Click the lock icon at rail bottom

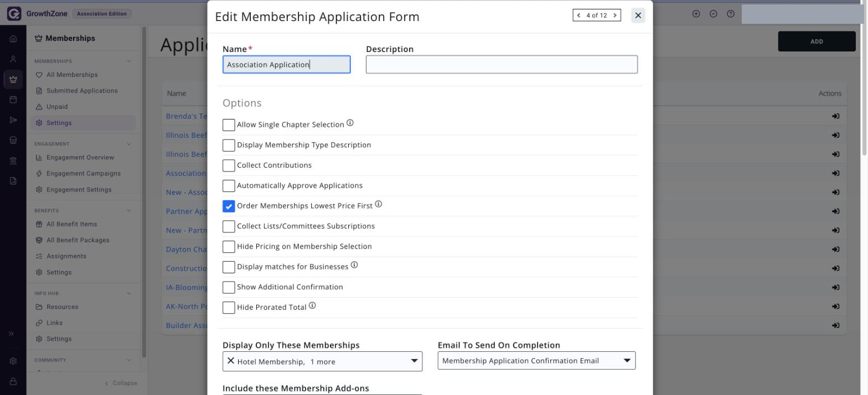tap(13, 382)
